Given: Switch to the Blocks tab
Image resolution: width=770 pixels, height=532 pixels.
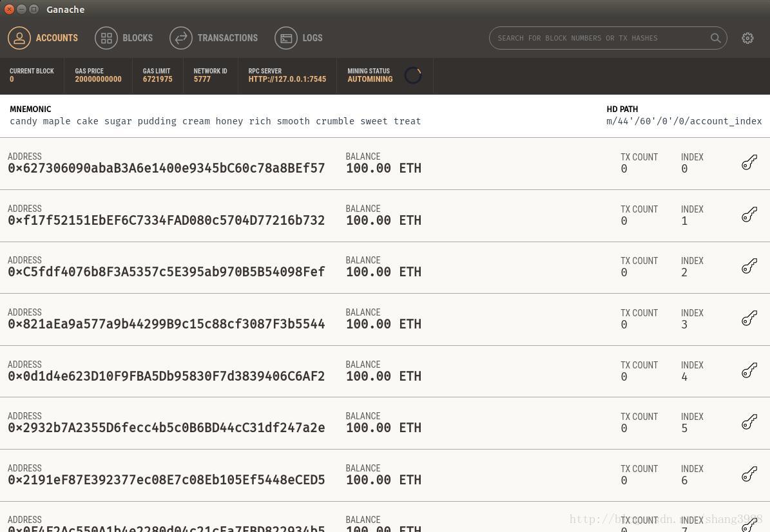Looking at the screenshot, I should pos(124,38).
